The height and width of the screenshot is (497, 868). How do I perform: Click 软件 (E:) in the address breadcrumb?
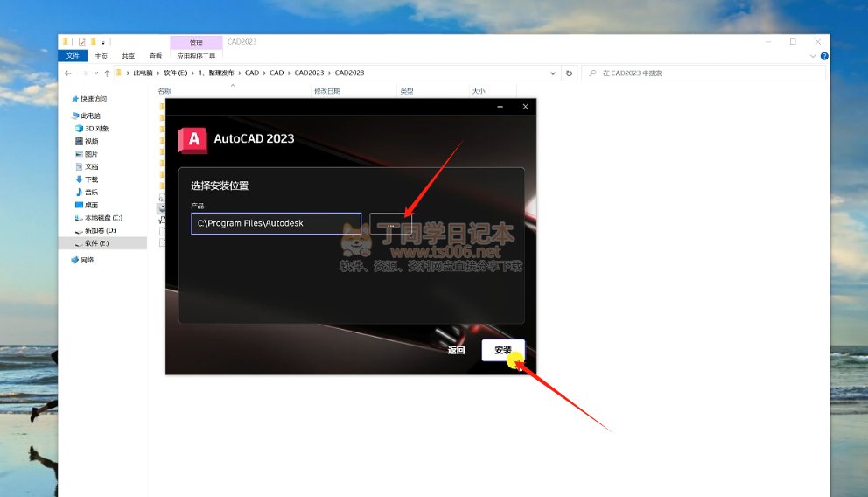point(175,73)
